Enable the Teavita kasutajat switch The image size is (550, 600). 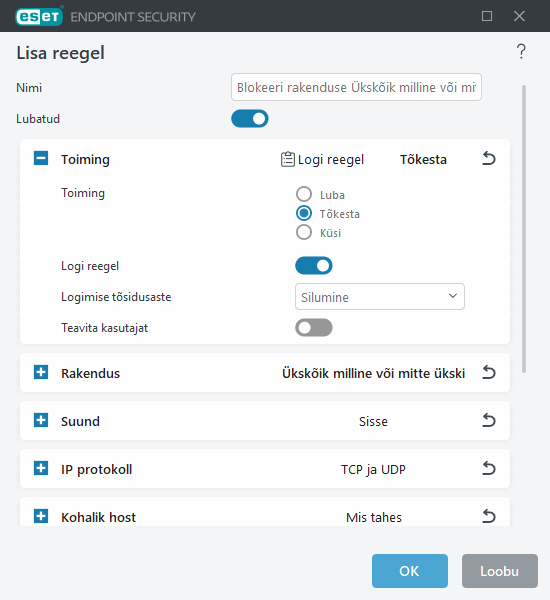click(313, 328)
